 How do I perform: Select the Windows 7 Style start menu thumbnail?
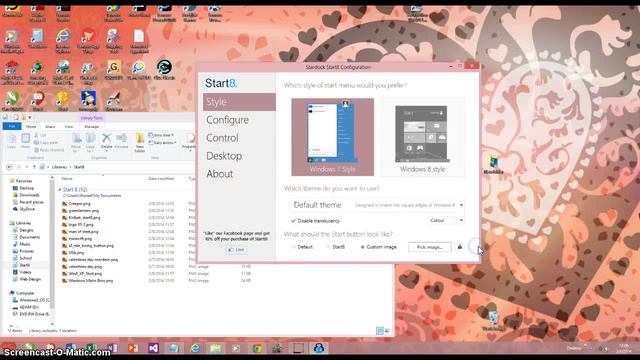pos(332,137)
